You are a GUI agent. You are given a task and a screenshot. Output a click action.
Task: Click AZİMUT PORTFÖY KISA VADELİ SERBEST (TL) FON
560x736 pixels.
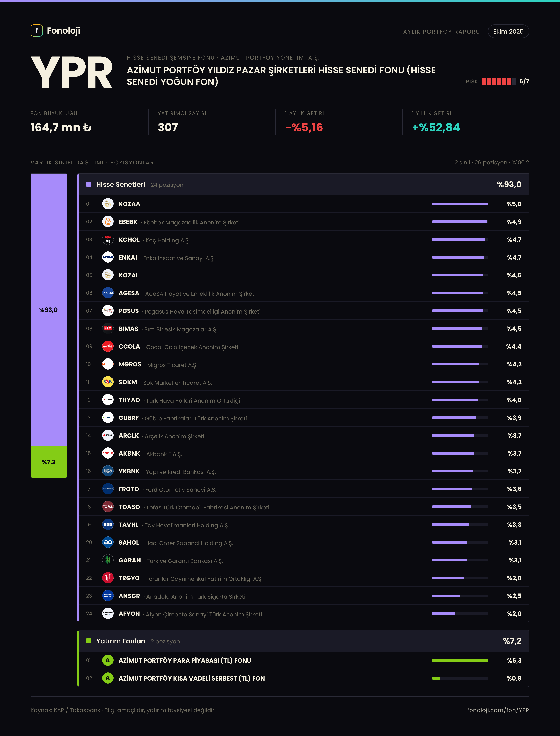192,678
